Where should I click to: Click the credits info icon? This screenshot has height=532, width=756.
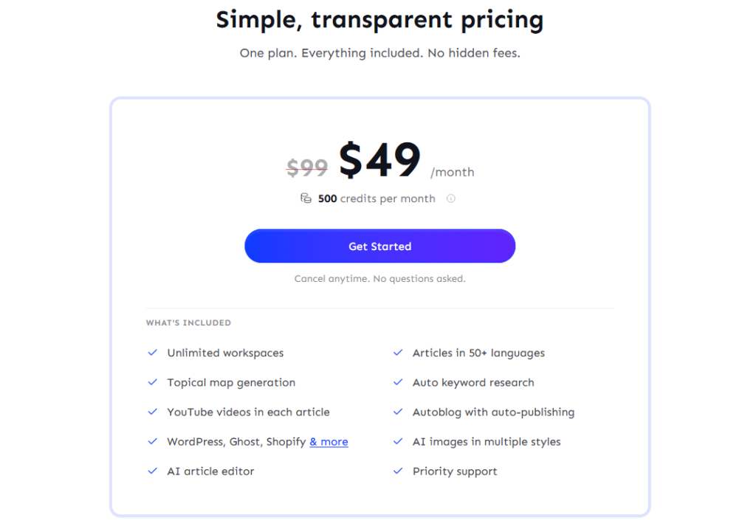(x=451, y=198)
